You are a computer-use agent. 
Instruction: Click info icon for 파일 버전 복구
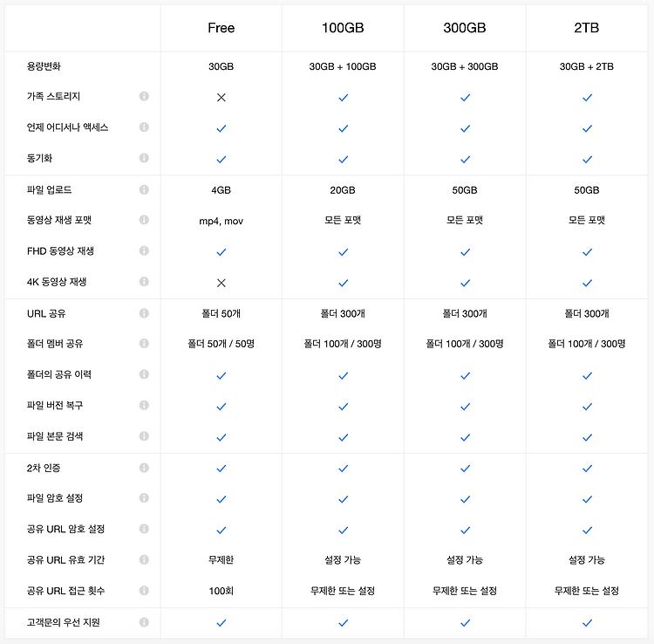(x=144, y=405)
